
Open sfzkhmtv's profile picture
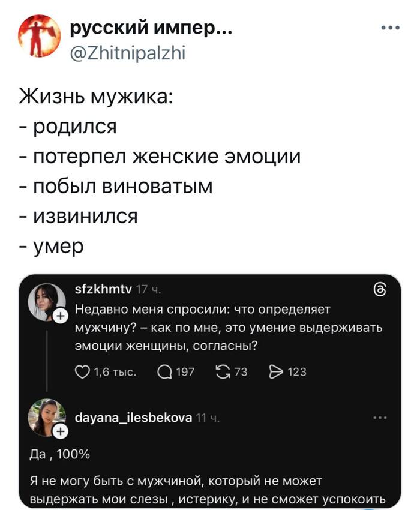point(46,301)
